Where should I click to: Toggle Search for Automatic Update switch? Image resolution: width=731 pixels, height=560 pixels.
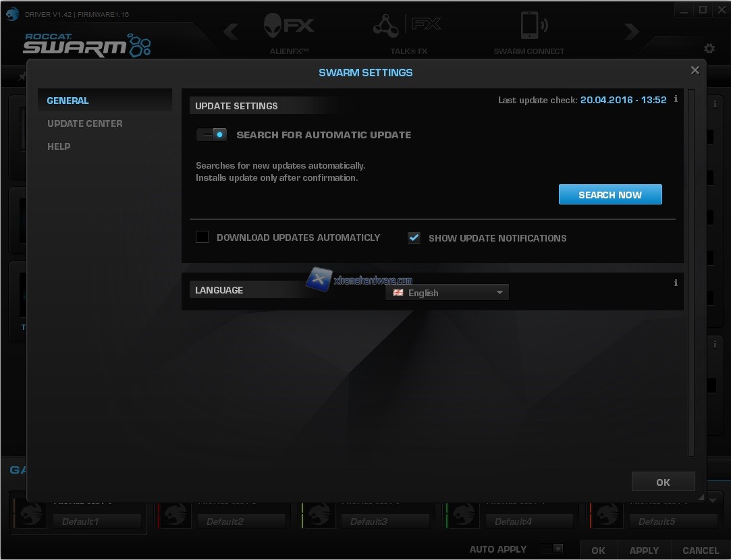(212, 135)
